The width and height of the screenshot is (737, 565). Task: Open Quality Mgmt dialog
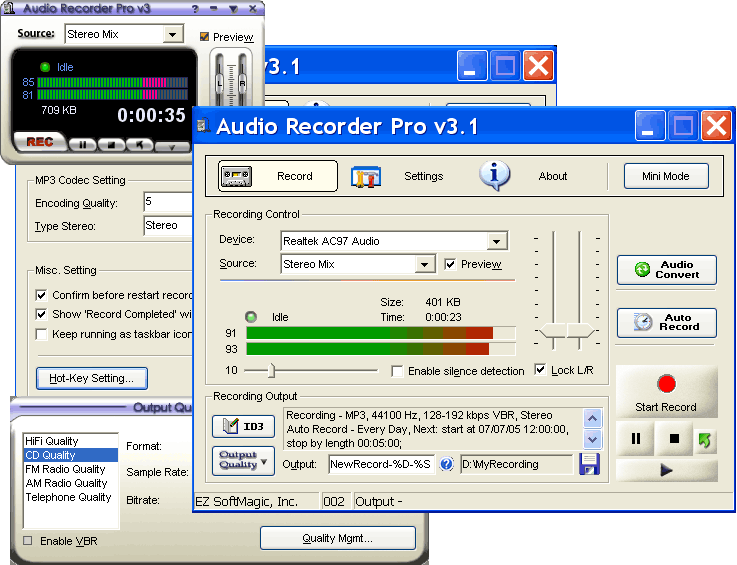[x=337, y=538]
